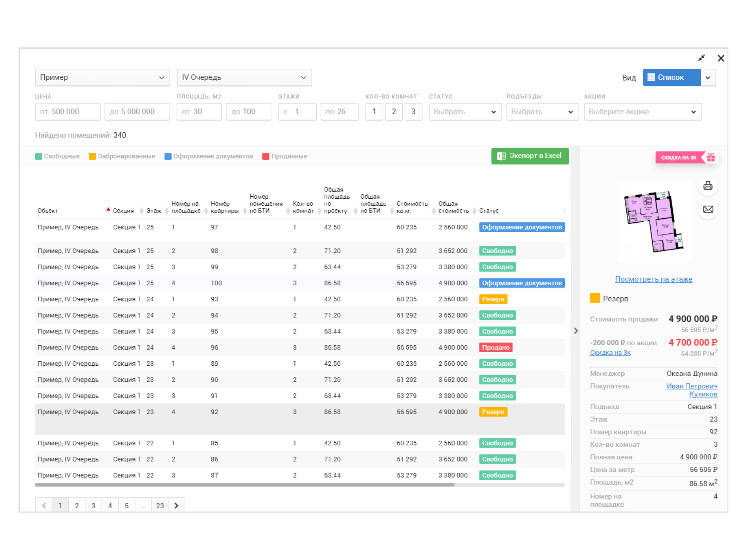
Task: Click the horizontal table scrollbar
Action: pyautogui.click(x=245, y=485)
